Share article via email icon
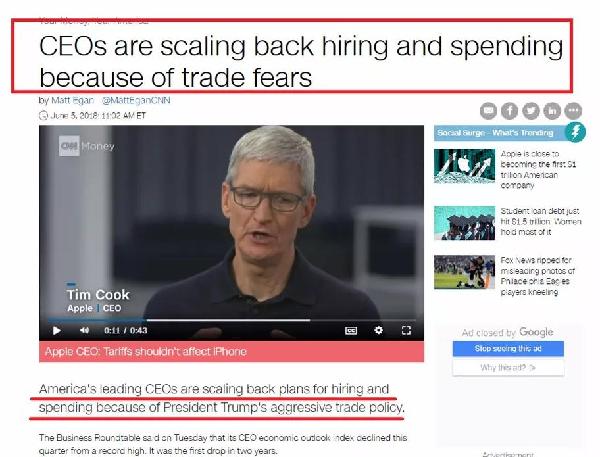The width and height of the screenshot is (600, 457). click(x=488, y=111)
